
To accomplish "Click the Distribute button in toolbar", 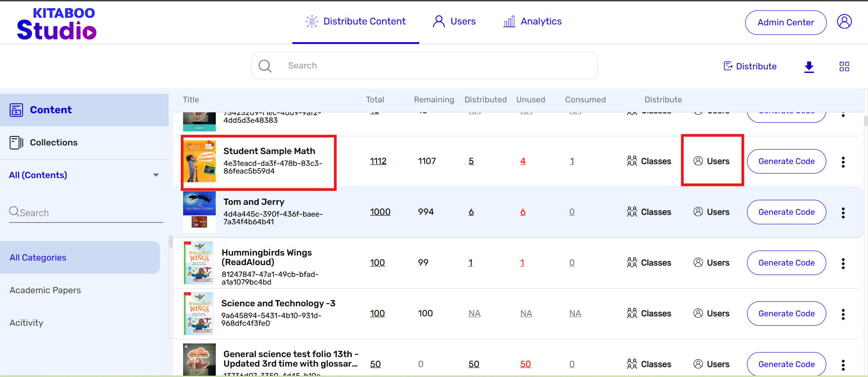I will coord(750,67).
